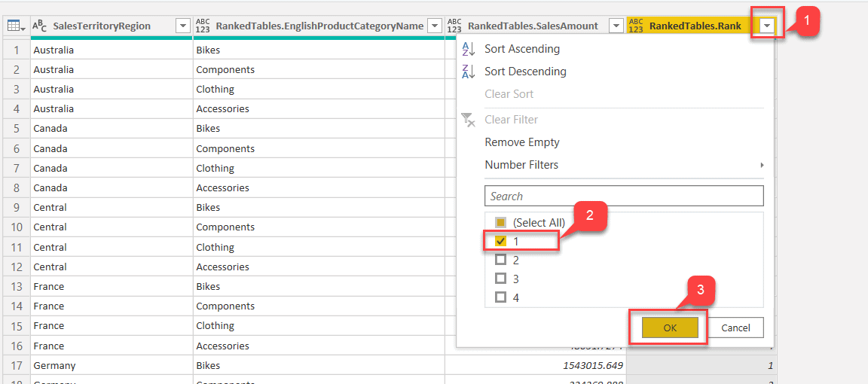Image resolution: width=868 pixels, height=384 pixels.
Task: Check the value 3 checkbox
Action: (500, 279)
